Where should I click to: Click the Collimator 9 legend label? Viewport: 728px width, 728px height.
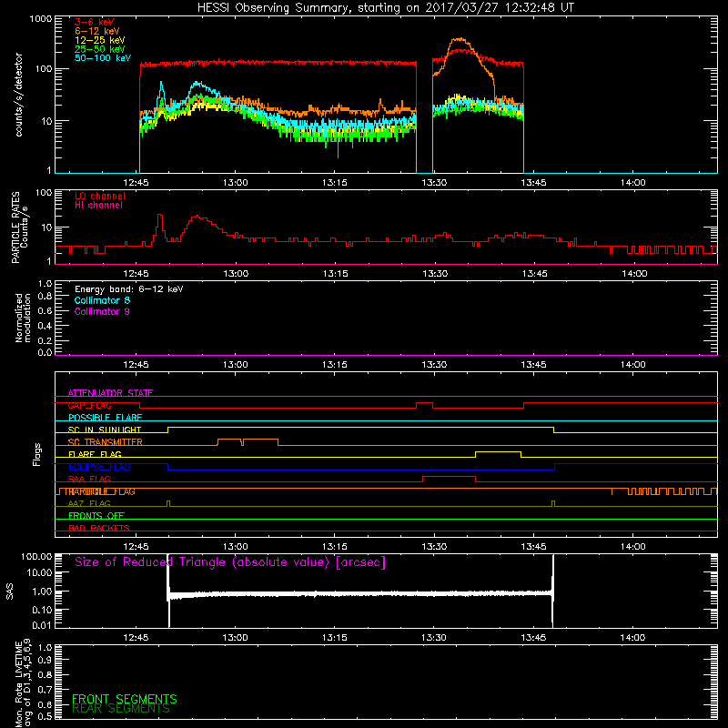pyautogui.click(x=102, y=311)
